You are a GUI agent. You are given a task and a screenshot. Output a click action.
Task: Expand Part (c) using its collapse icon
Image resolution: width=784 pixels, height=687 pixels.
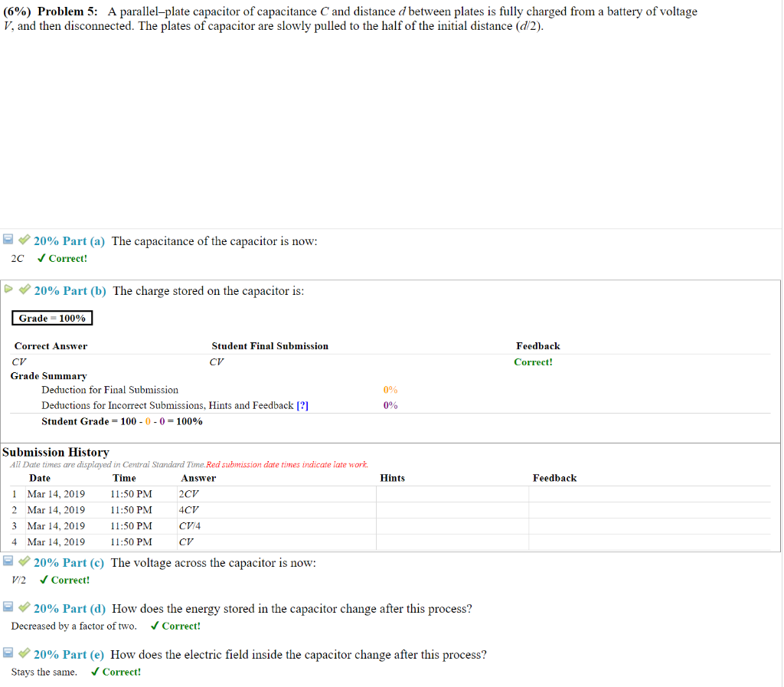click(8, 561)
